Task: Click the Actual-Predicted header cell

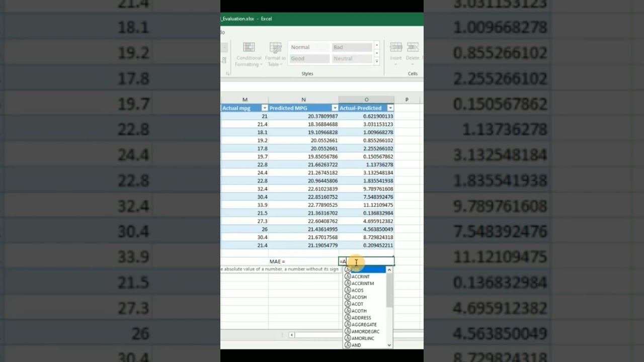Action: pos(366,108)
